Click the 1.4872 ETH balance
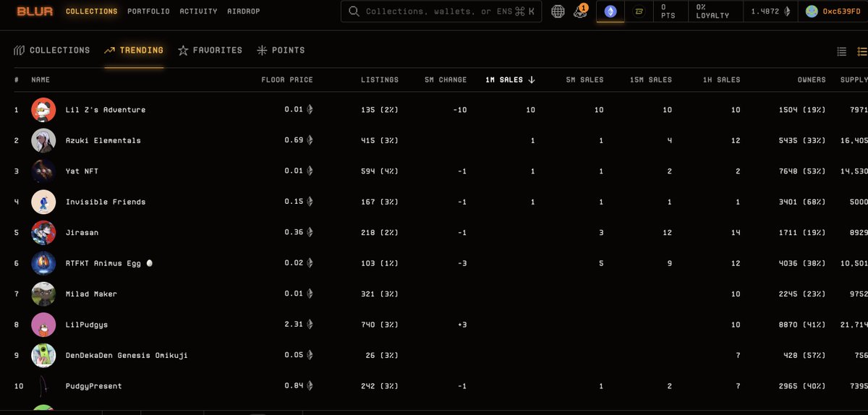 (x=771, y=12)
